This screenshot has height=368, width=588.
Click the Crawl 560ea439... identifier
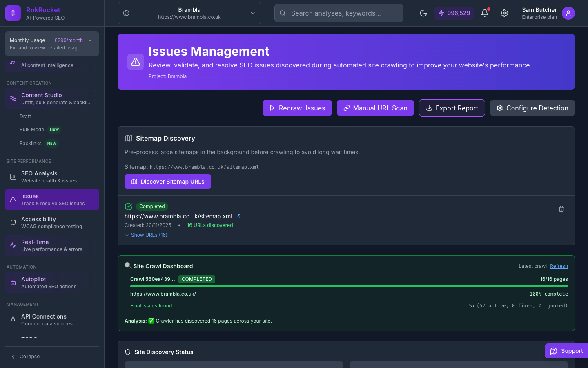(152, 279)
